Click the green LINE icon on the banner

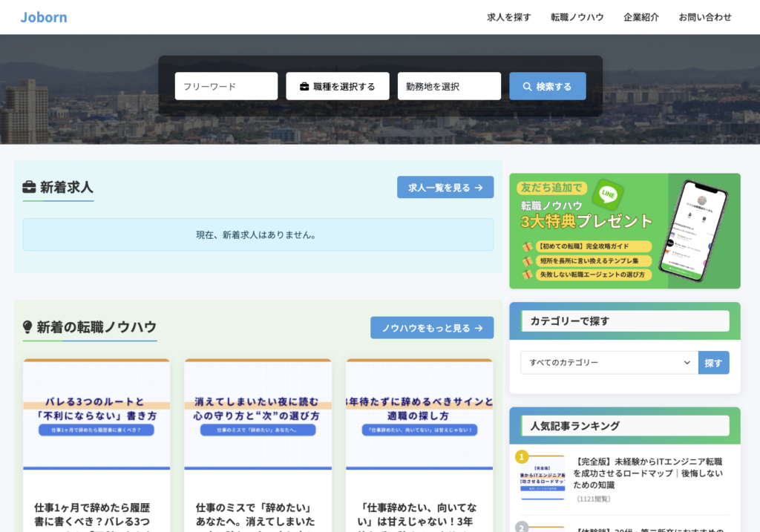[x=608, y=194]
